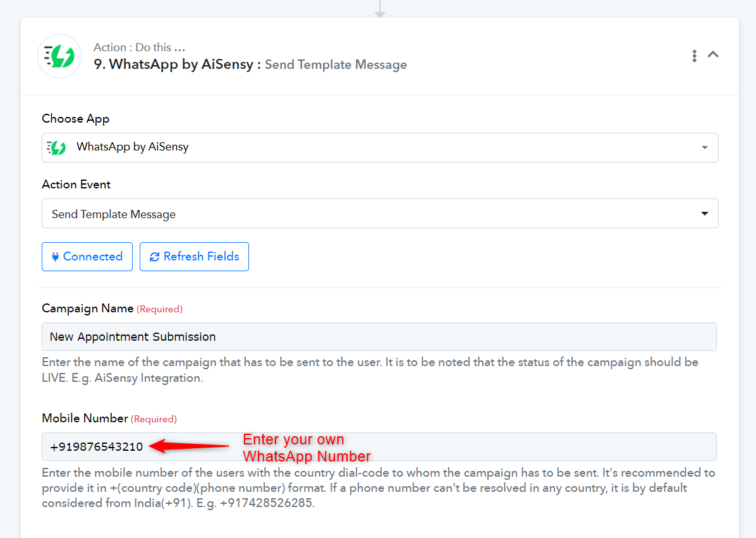The image size is (756, 538).
Task: Click the 'Send Template Message' header subtitle
Action: (336, 64)
